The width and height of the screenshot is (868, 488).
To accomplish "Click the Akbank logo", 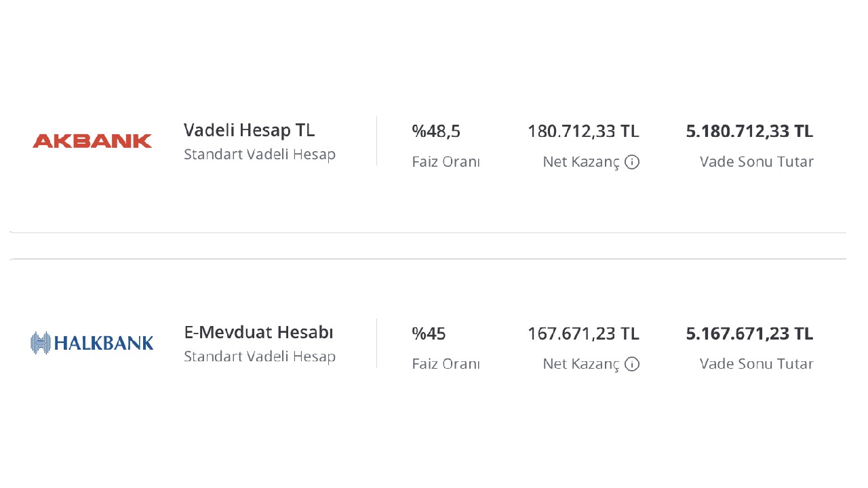I will point(92,141).
